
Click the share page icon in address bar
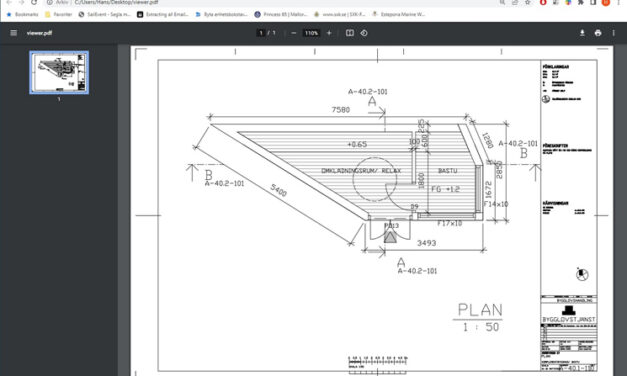[515, 2]
